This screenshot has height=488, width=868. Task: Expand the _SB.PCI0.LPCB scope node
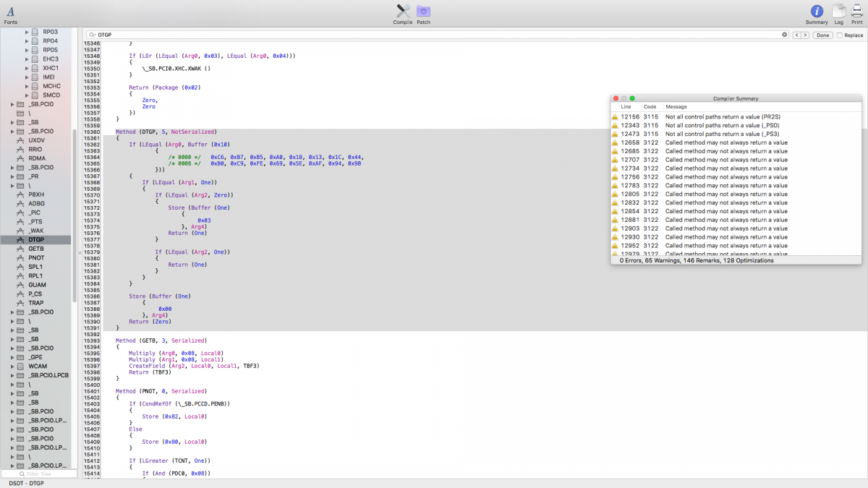click(12, 375)
